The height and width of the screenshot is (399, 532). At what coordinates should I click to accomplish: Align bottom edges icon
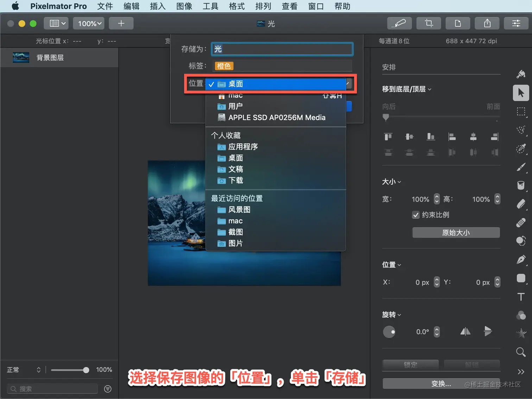click(x=431, y=137)
